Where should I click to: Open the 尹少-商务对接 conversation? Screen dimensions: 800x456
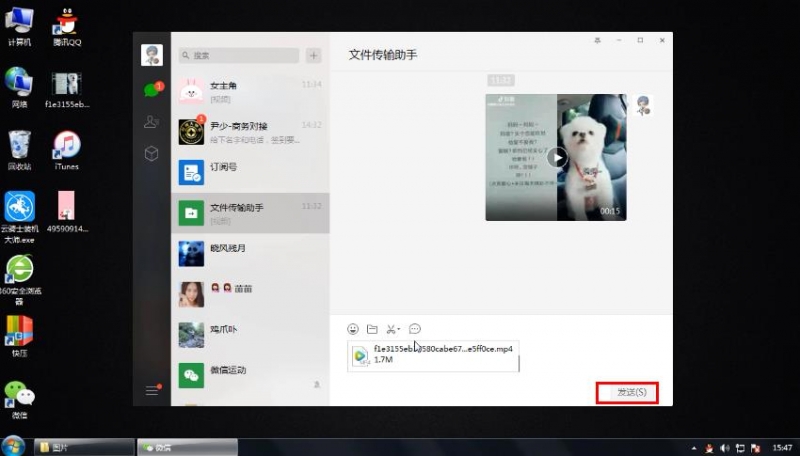[251, 132]
